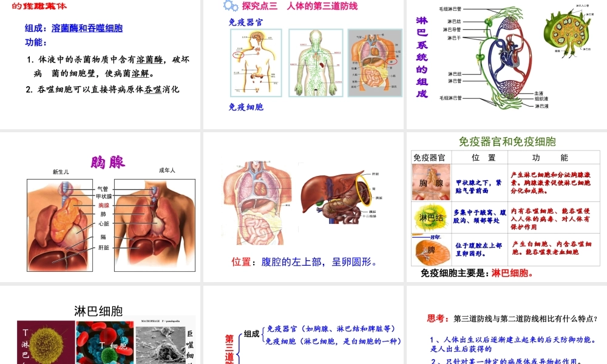
Task: Select the line about 体液中的杀菌物质中含有溶菌酶
Action: tap(108, 66)
